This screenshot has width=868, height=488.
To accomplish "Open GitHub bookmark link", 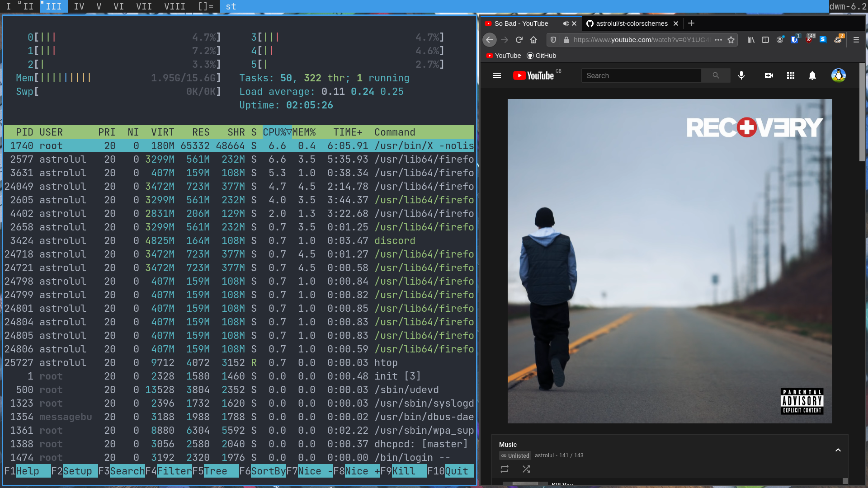I will pos(542,56).
